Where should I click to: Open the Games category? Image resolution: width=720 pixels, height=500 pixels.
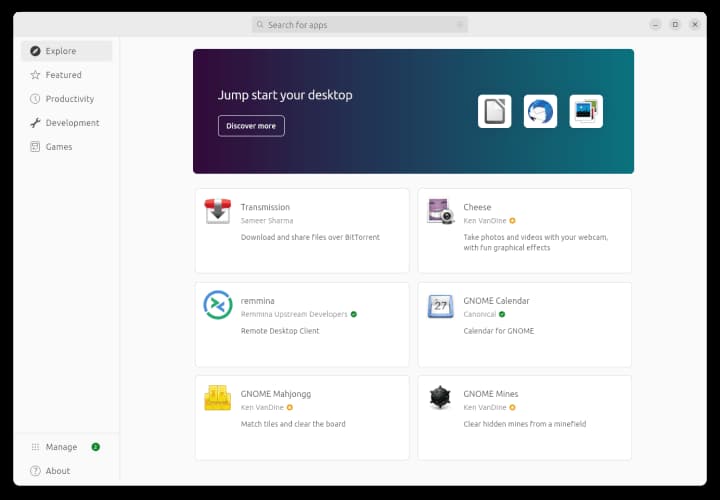click(x=59, y=147)
